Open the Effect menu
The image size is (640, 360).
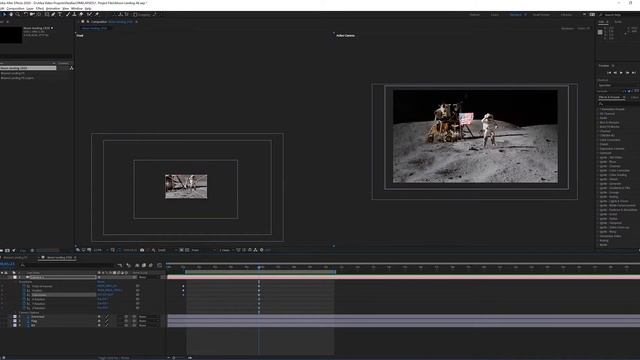click(x=40, y=8)
